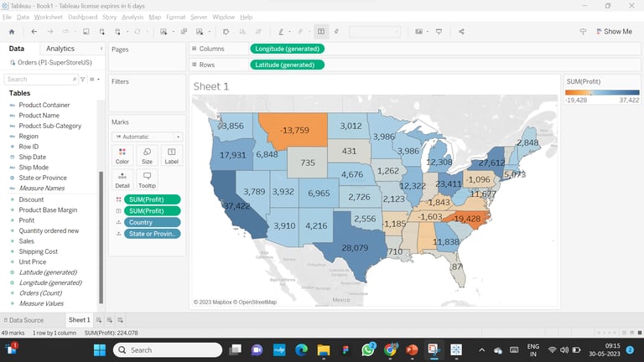Open the Detail card in Marks

tap(122, 180)
